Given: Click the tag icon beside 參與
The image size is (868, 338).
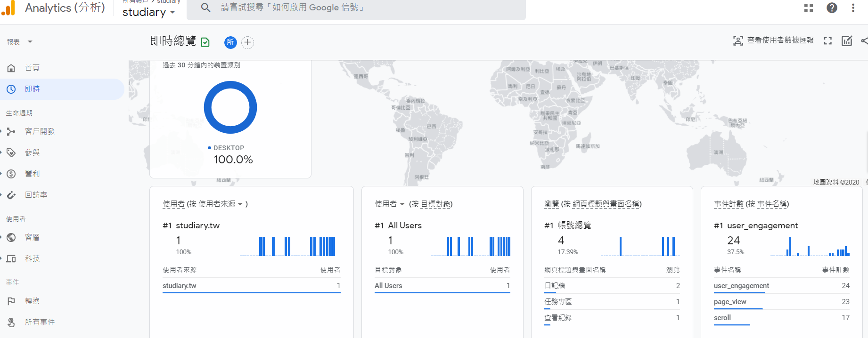Looking at the screenshot, I should (x=11, y=153).
